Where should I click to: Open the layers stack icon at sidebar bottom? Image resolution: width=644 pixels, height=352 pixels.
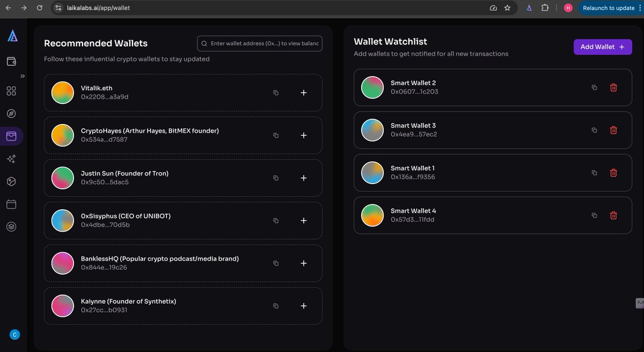coord(12,226)
